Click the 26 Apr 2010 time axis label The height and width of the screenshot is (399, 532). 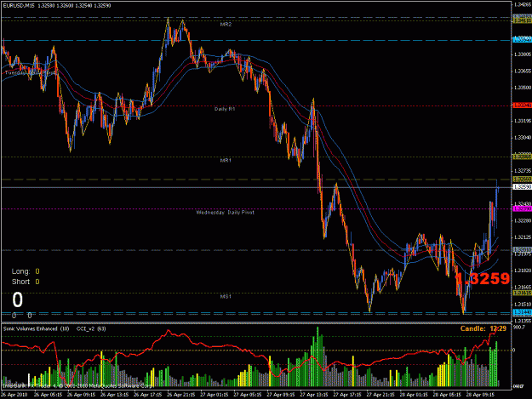14,395
